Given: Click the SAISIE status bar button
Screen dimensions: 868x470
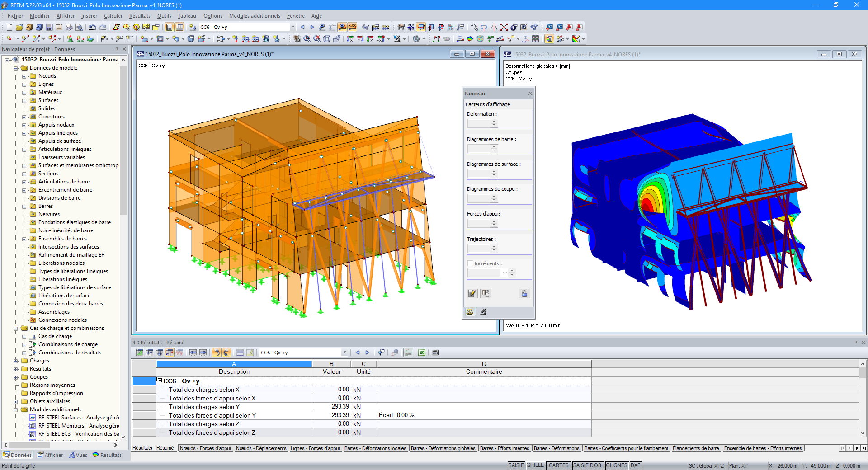Looking at the screenshot, I should [516, 465].
